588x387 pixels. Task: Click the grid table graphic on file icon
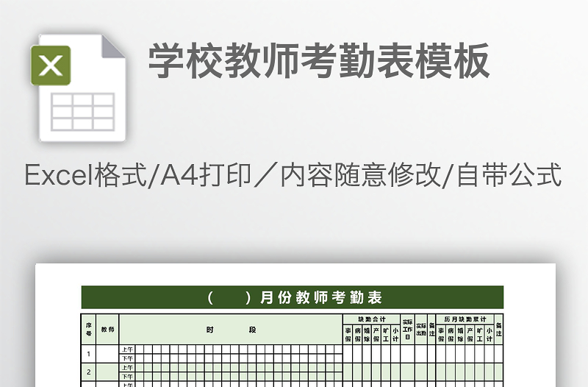point(82,112)
